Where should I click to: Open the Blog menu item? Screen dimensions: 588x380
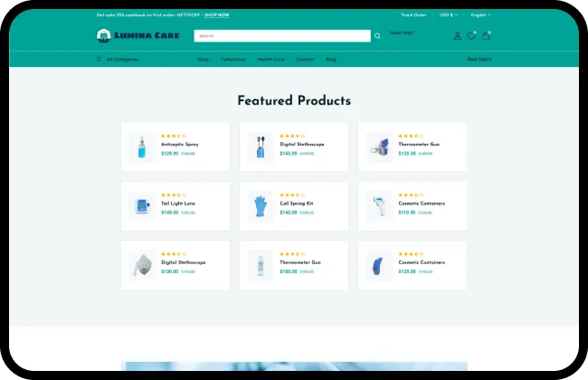pyautogui.click(x=331, y=59)
